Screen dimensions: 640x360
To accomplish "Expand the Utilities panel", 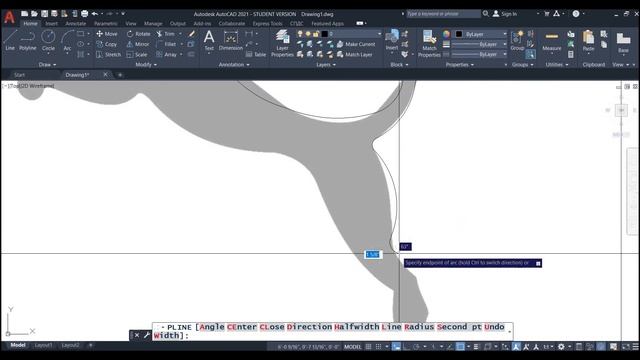I will (556, 64).
